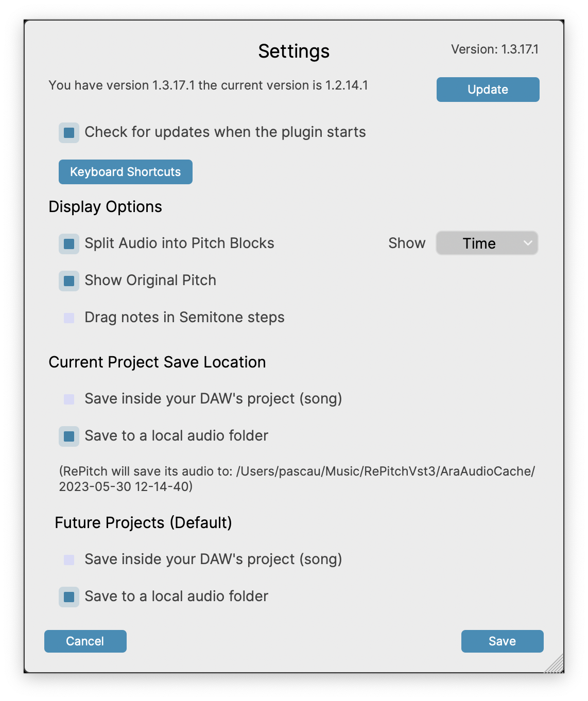
Task: Toggle Check for updates when plugin starts
Action: 69,133
